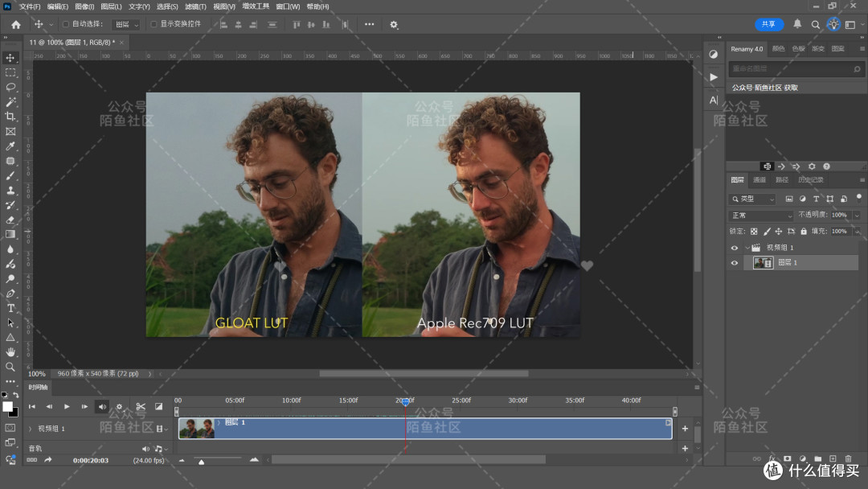Viewport: 868px width, 489px height.
Task: Add media to the video track with plus
Action: click(x=685, y=429)
